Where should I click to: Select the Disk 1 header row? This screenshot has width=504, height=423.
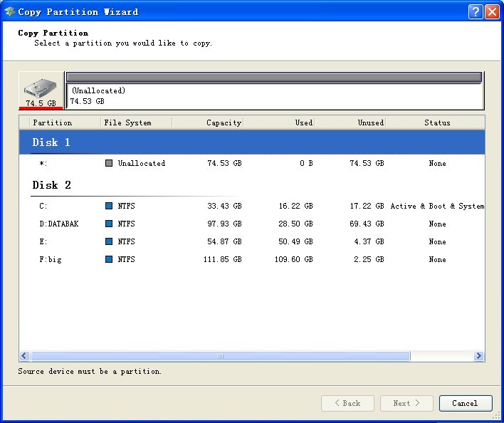pyautogui.click(x=252, y=142)
